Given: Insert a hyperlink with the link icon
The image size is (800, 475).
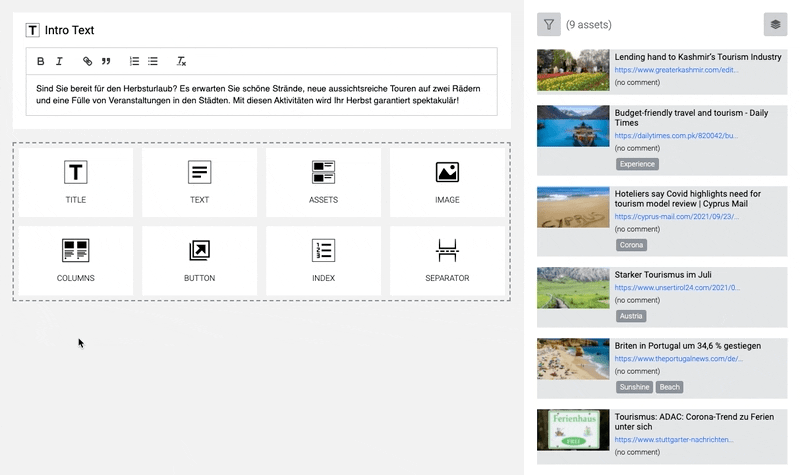Looking at the screenshot, I should pos(87,61).
